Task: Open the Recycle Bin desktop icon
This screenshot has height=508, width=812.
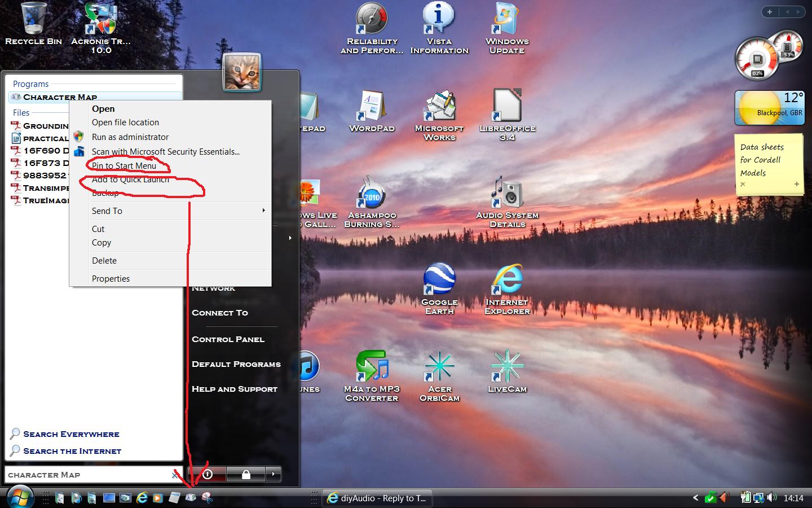Action: (33, 24)
